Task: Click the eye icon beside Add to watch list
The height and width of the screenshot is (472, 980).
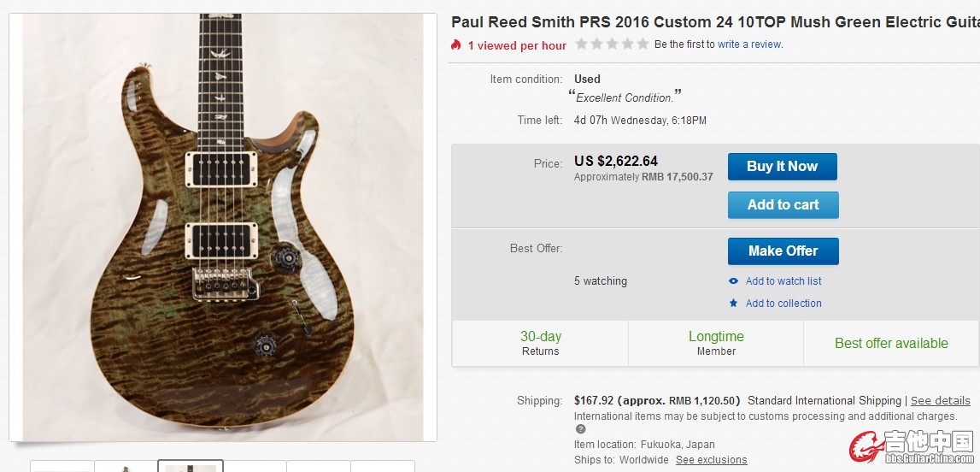Action: coord(734,281)
